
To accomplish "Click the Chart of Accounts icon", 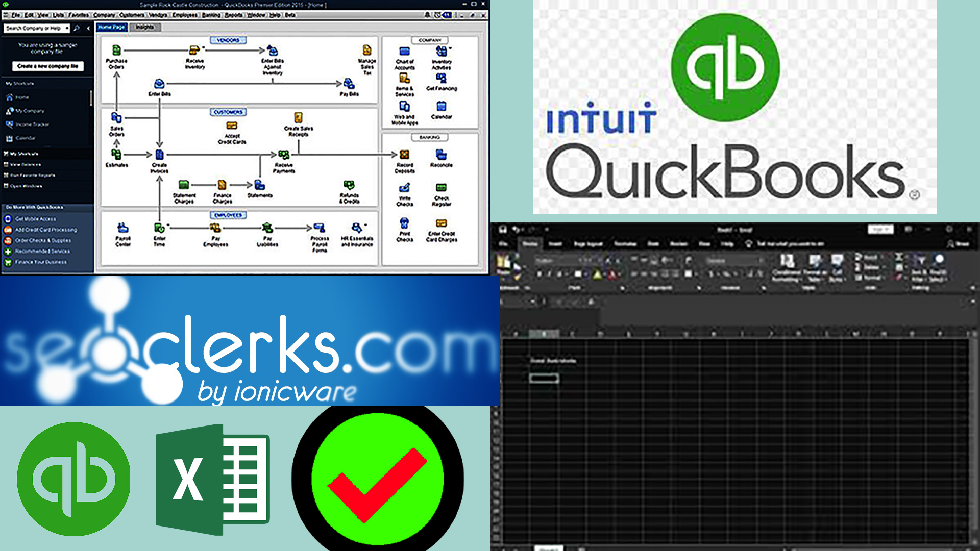I will (x=404, y=52).
